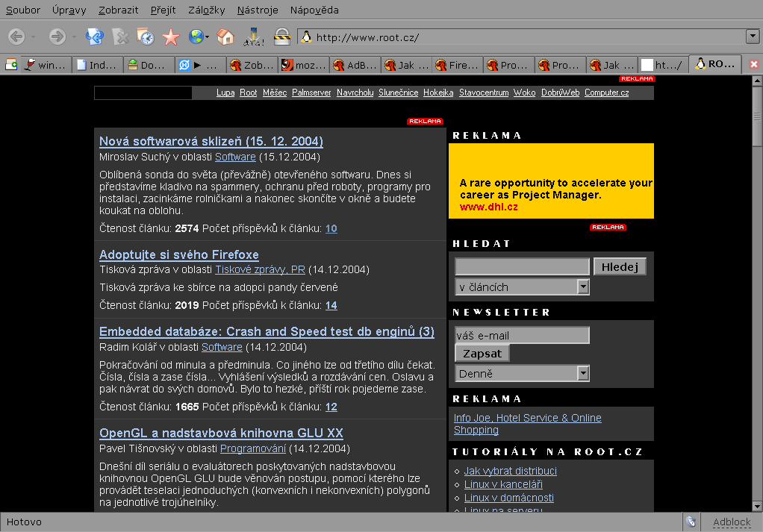Screen dimensions: 763x532
Task: Switch to the "Ind..." tab
Action: point(97,65)
